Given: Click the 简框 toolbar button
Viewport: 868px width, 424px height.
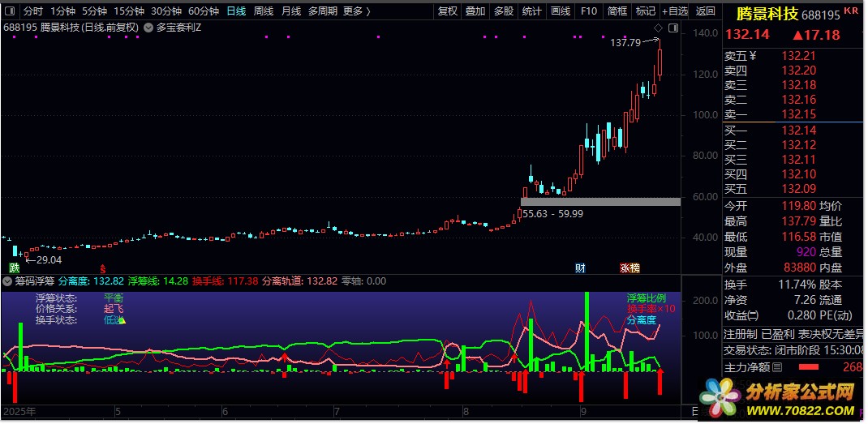Looking at the screenshot, I should point(617,11).
